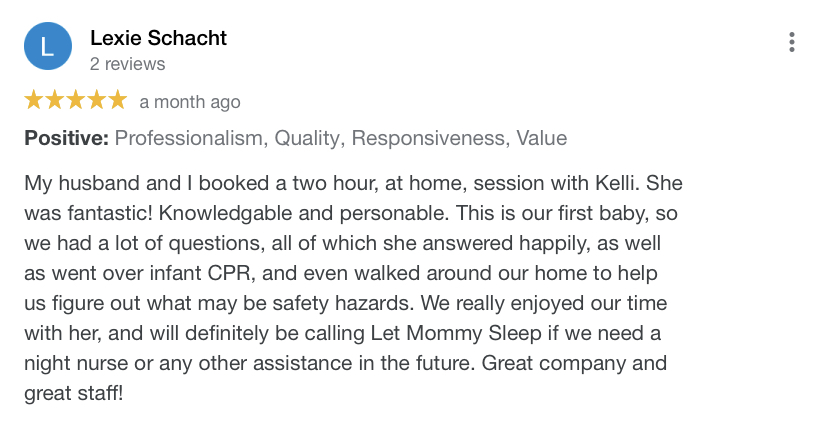This screenshot has height=423, width=828.
Task: Select the bold 'Positive:' label
Action: [67, 138]
